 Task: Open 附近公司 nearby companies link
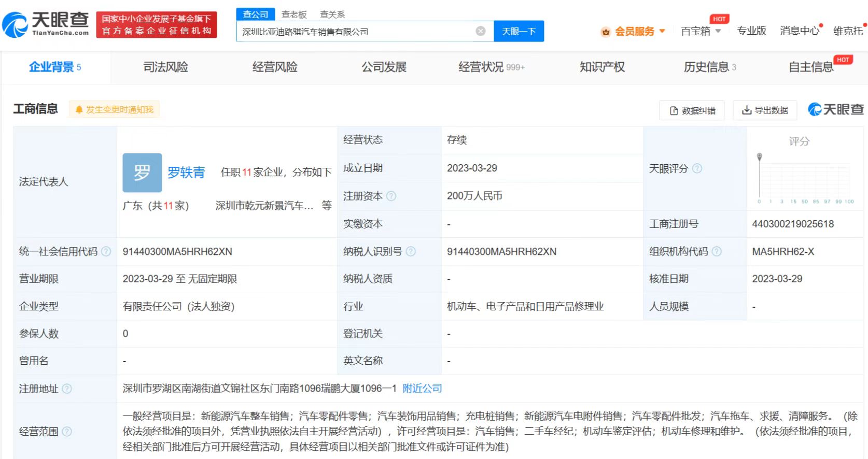tap(422, 389)
